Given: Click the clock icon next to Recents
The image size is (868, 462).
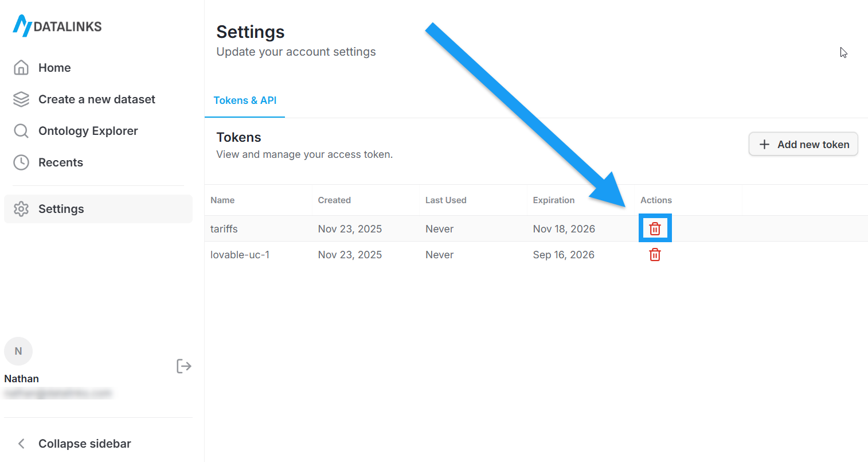Looking at the screenshot, I should 21,162.
